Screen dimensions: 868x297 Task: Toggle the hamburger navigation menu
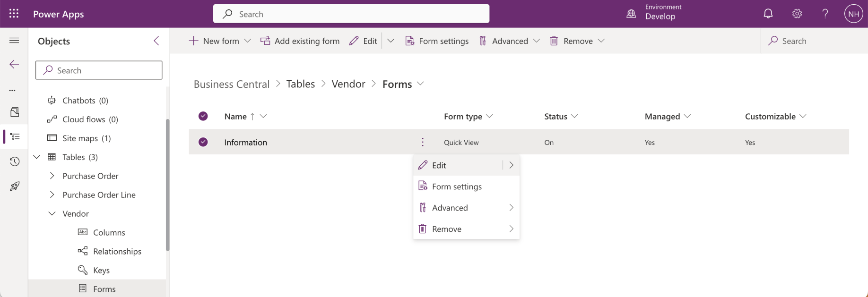point(15,41)
